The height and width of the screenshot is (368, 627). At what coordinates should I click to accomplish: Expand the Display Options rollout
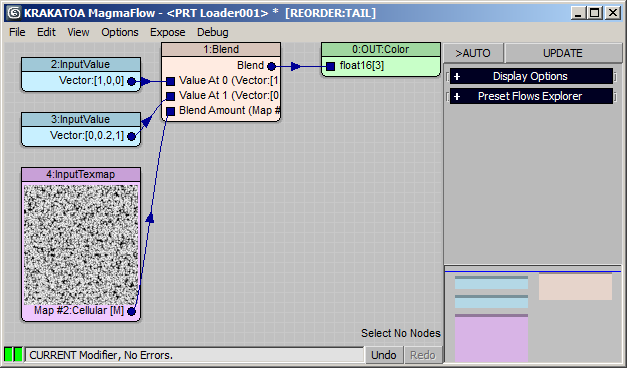531,76
